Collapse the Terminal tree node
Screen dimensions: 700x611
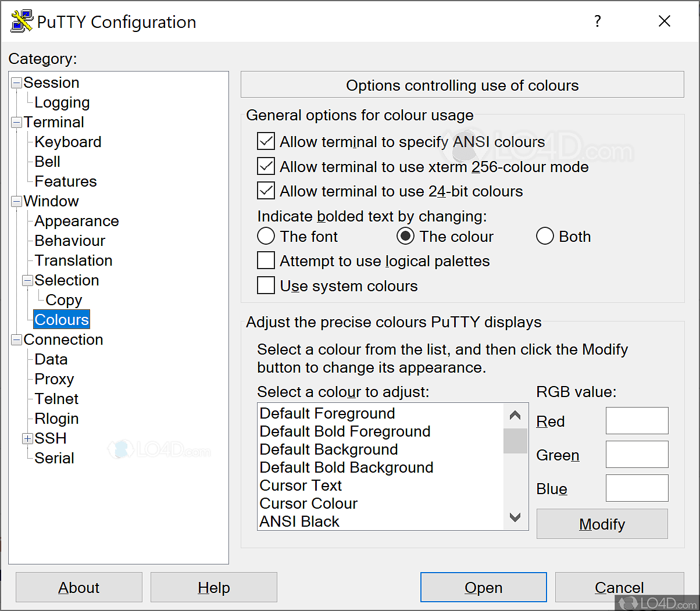(16, 122)
